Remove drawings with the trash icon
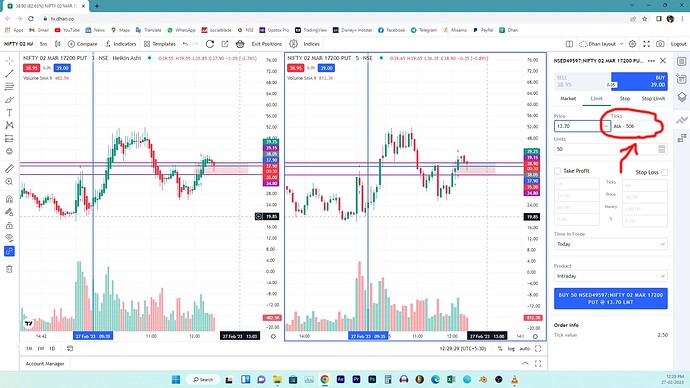690x388 pixels. pos(9,269)
